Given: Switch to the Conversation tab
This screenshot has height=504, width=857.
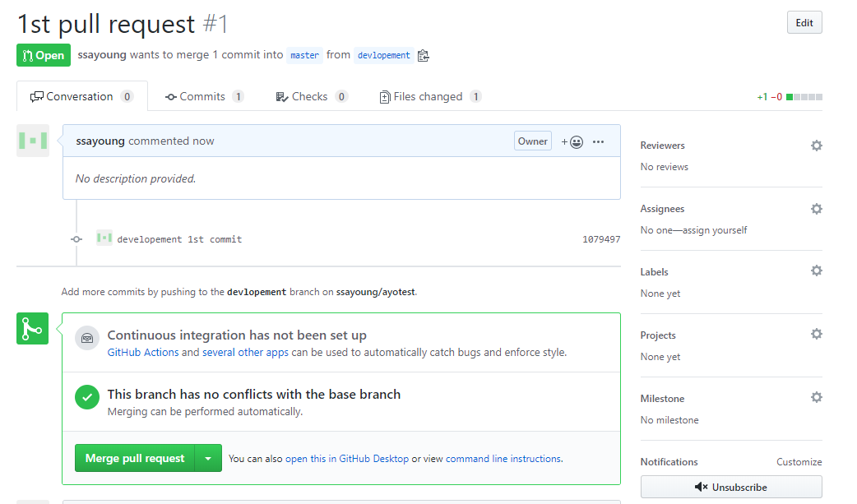Looking at the screenshot, I should [x=82, y=96].
